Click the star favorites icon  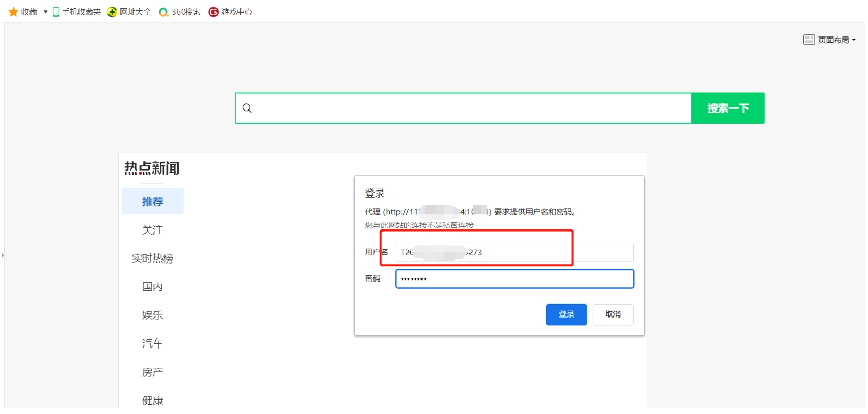14,12
